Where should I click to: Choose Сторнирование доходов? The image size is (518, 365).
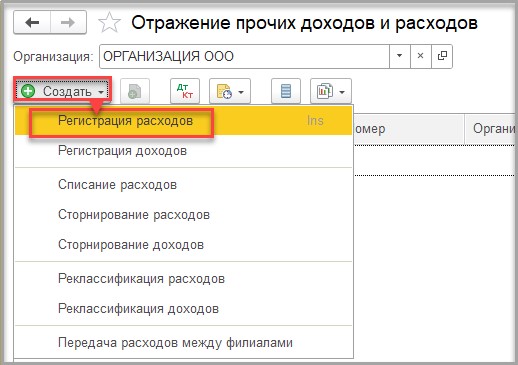point(184,245)
